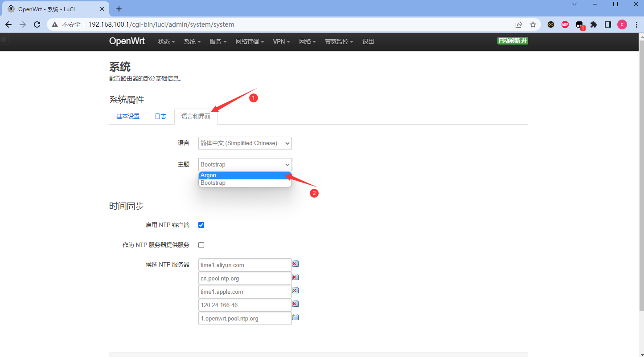Open the extension with red badge 1
644x357 pixels.
580,25
